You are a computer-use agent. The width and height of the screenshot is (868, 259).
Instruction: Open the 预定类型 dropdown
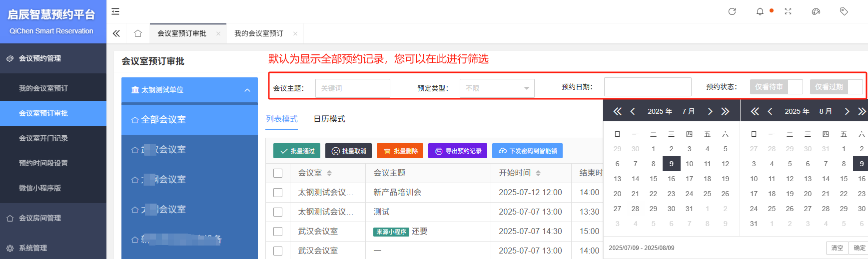(497, 88)
